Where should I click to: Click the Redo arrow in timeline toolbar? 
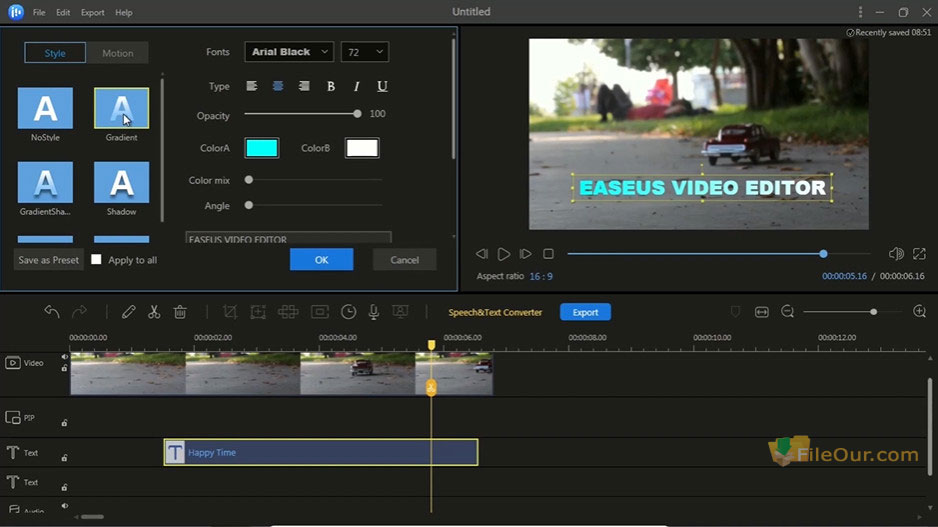coord(79,312)
